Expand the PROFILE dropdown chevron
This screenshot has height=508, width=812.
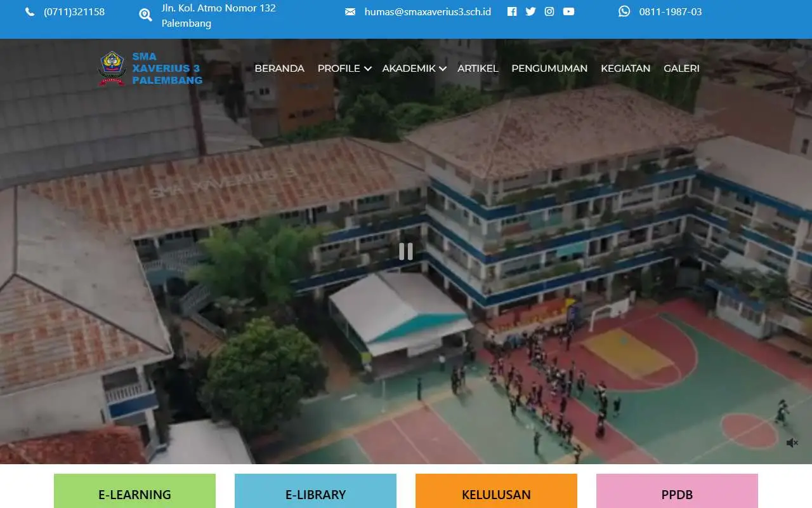tap(368, 69)
